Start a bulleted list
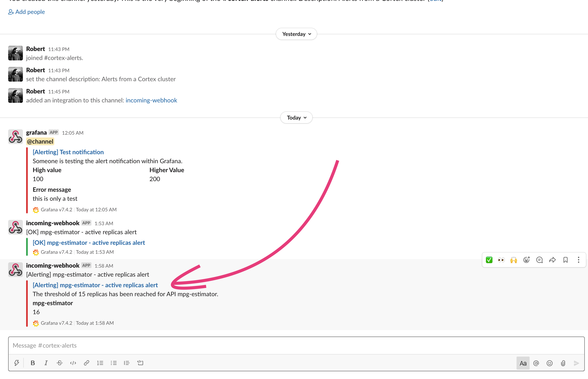The height and width of the screenshot is (379, 588). [x=114, y=363]
